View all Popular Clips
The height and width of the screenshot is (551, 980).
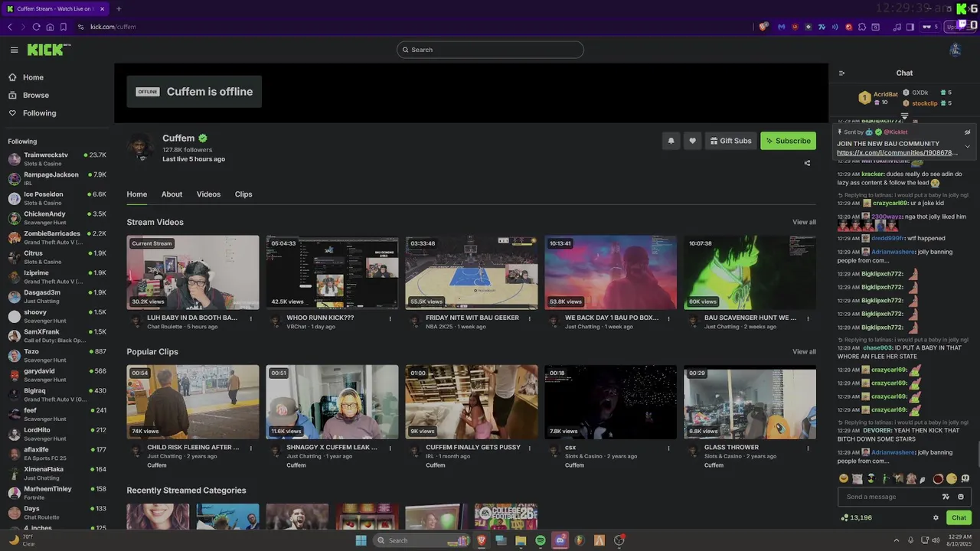click(804, 352)
